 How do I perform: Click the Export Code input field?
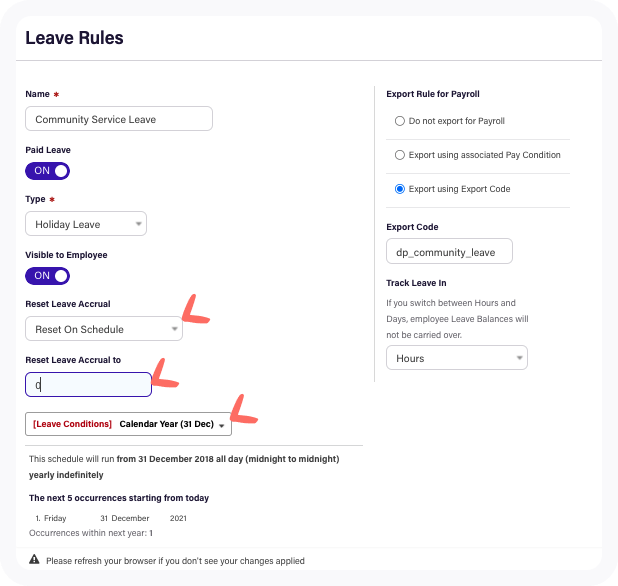[x=449, y=251]
